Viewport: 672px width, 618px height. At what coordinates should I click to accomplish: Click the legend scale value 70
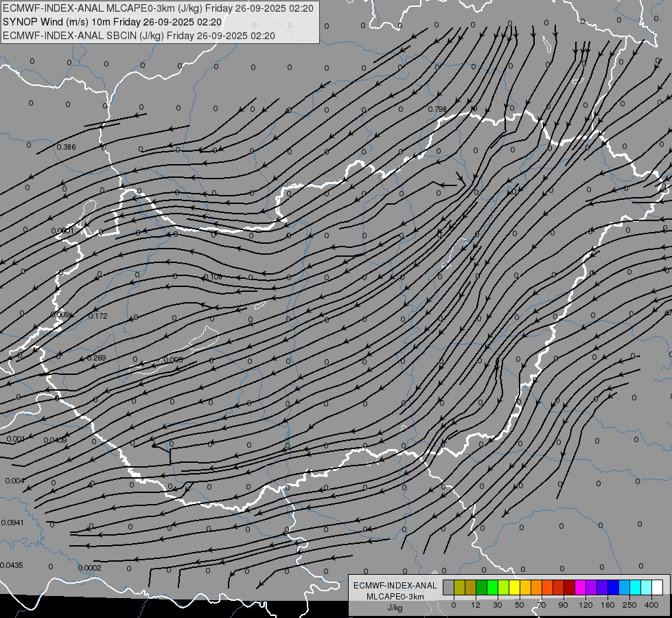(x=542, y=605)
